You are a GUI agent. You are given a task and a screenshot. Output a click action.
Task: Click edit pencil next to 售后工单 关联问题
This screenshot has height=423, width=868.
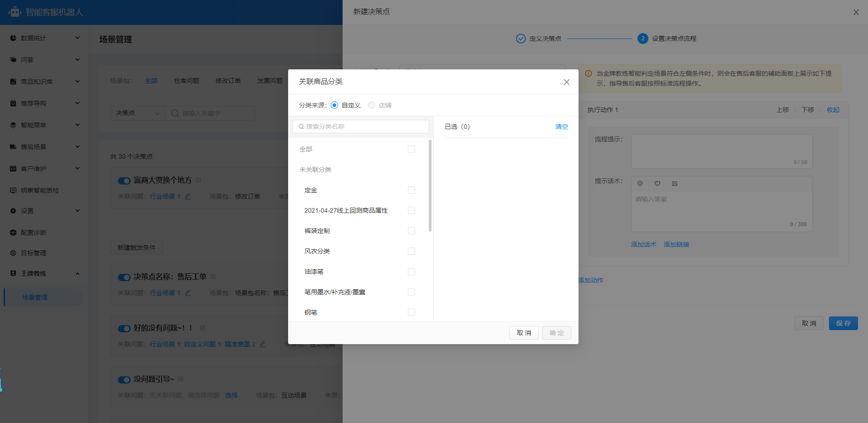(x=188, y=293)
